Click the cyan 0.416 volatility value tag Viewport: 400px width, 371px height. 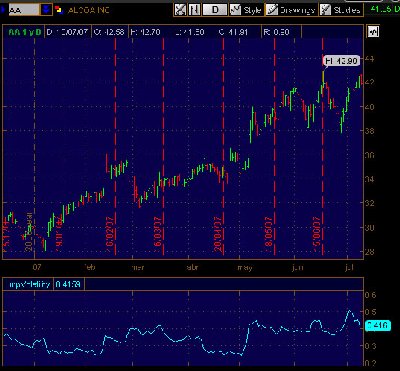378,325
